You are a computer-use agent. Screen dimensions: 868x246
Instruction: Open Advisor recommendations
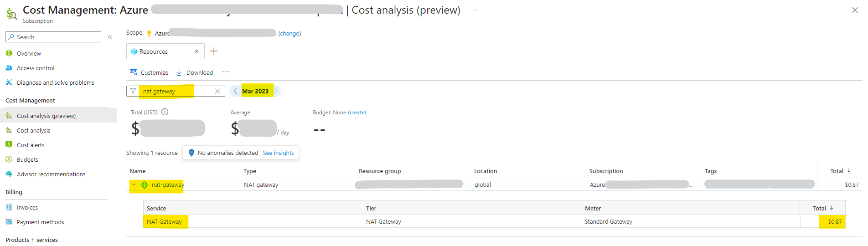(51, 174)
